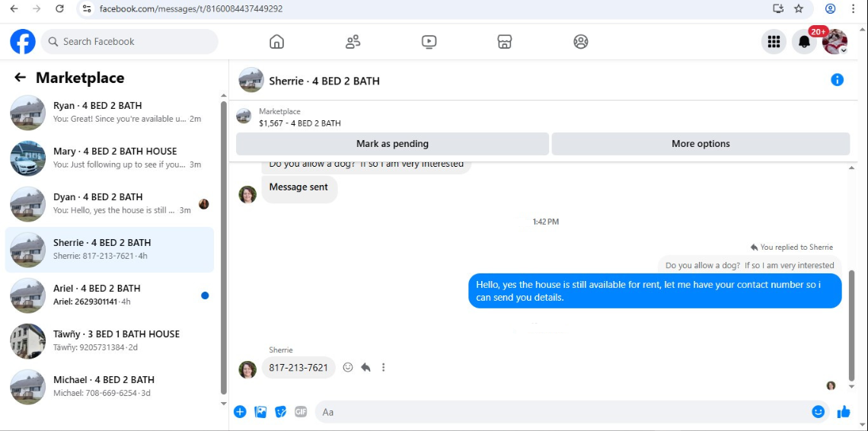Open the Friends icon in top navigation
Image resolution: width=868 pixels, height=431 pixels.
(x=353, y=42)
